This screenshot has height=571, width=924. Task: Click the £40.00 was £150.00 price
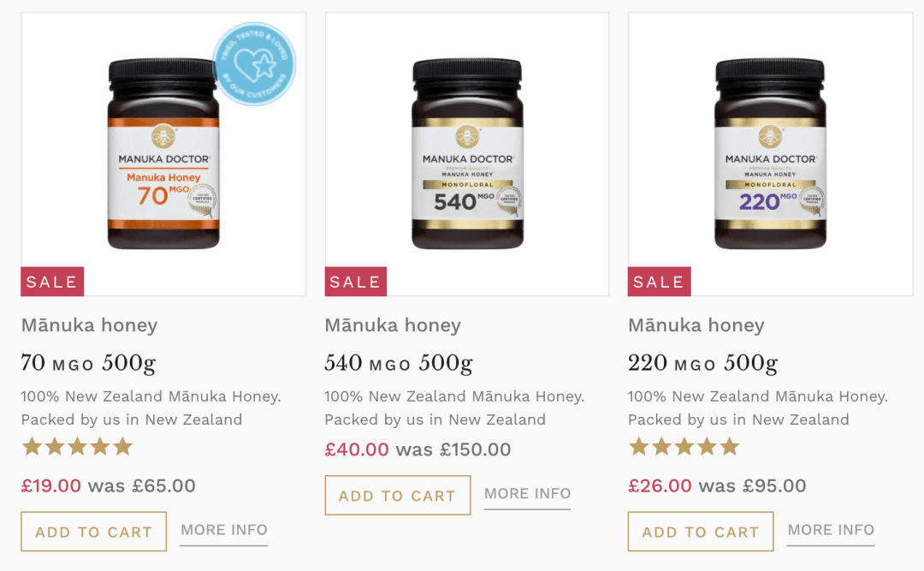point(418,449)
